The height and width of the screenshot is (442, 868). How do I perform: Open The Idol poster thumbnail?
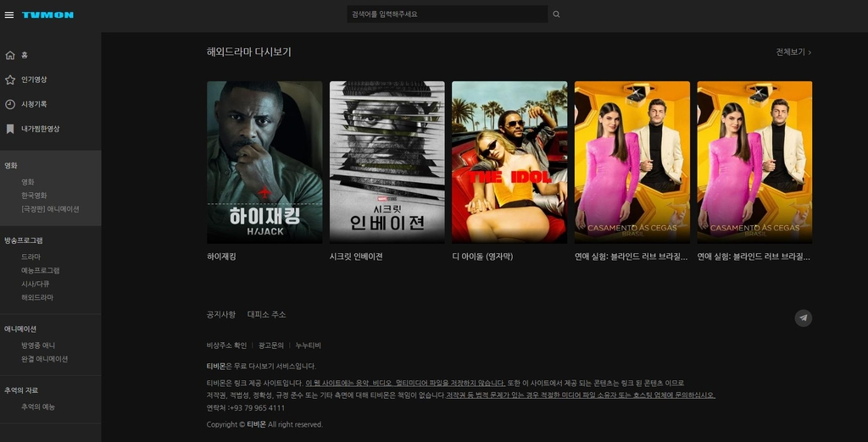tap(509, 162)
